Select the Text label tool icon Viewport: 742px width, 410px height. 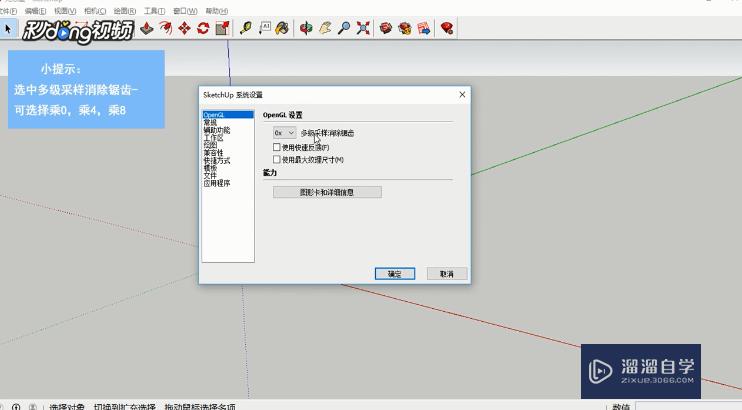[x=264, y=28]
